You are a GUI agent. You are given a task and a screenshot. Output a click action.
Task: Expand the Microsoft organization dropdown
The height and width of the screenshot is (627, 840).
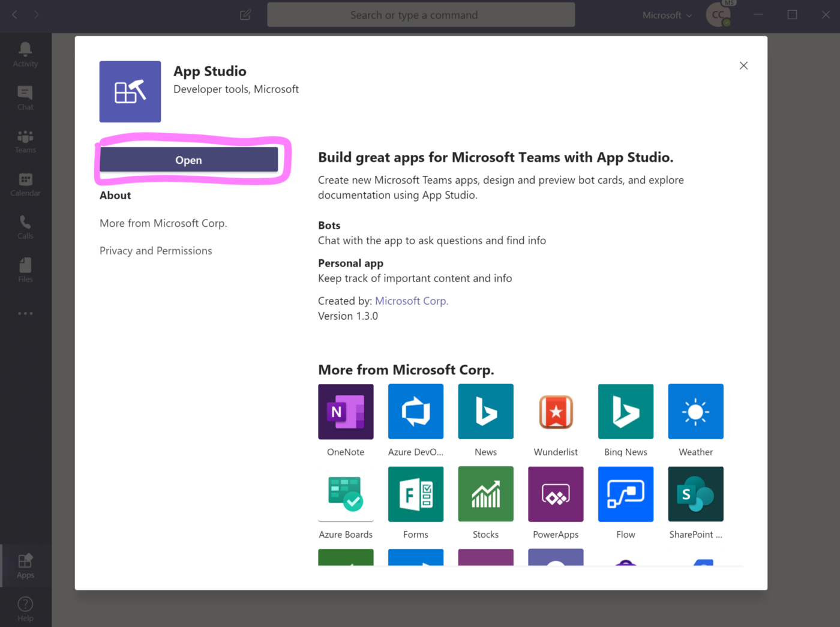(x=667, y=15)
